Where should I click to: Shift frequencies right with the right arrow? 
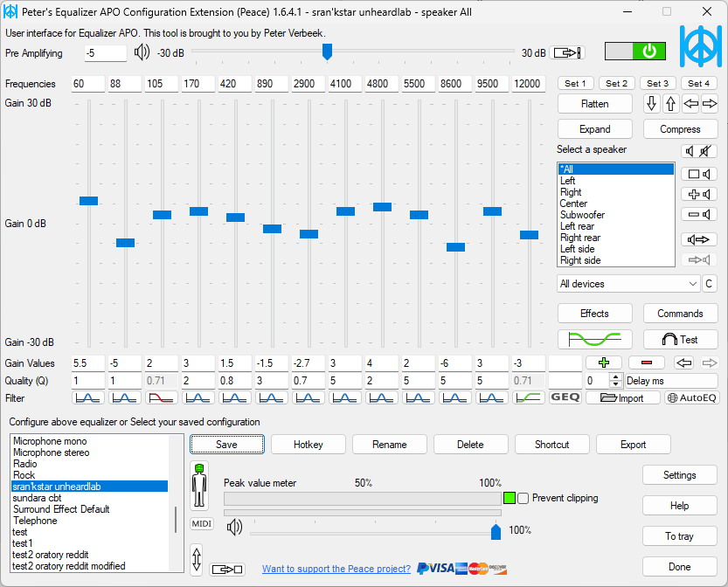click(710, 104)
